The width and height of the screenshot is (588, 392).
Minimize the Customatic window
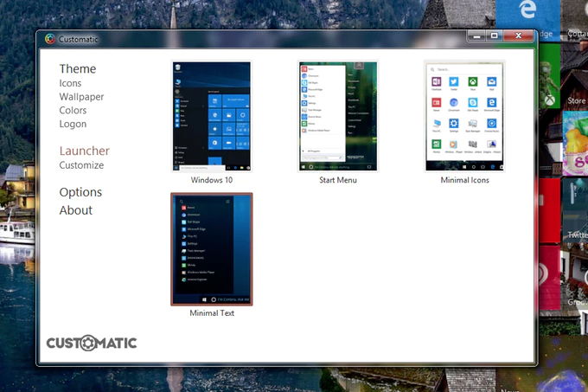click(475, 36)
